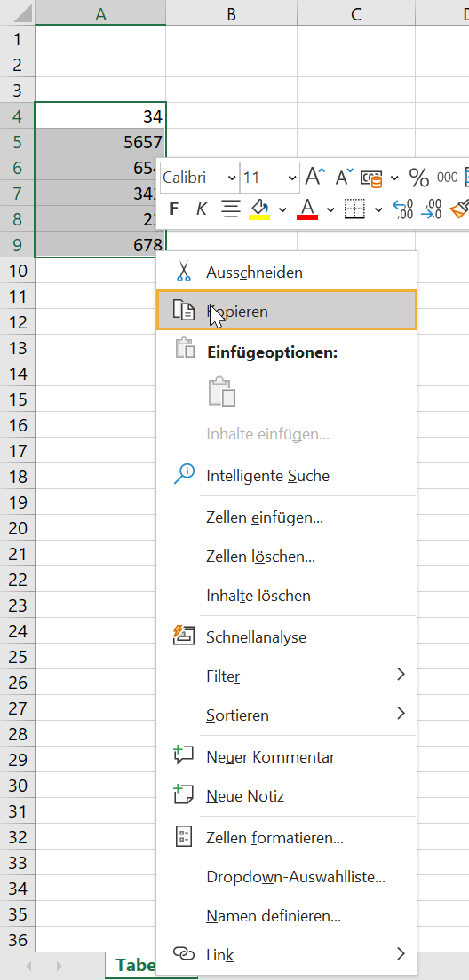
Task: Select row 9 header
Action: click(18, 244)
